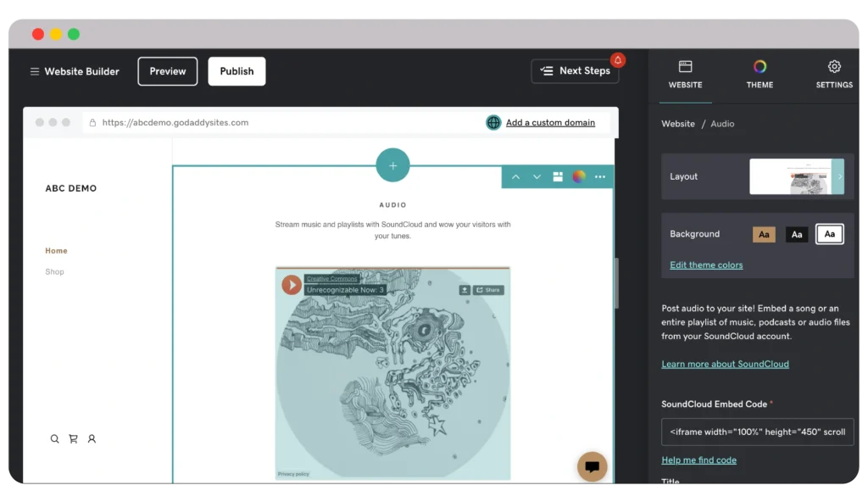Viewport: 868px width, 496px height.
Task: Click the ellipsis for more section options
Action: pos(599,177)
